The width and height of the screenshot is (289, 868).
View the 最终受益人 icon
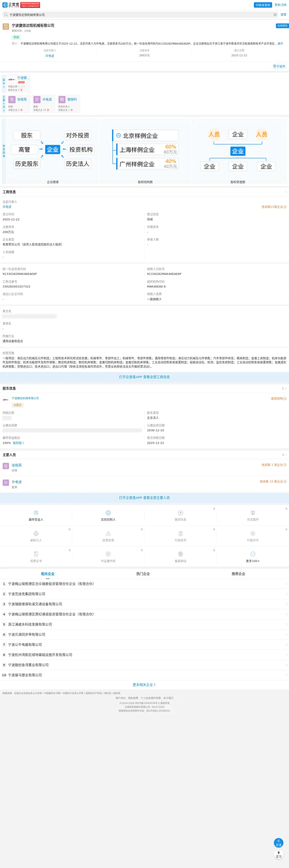click(36, 513)
